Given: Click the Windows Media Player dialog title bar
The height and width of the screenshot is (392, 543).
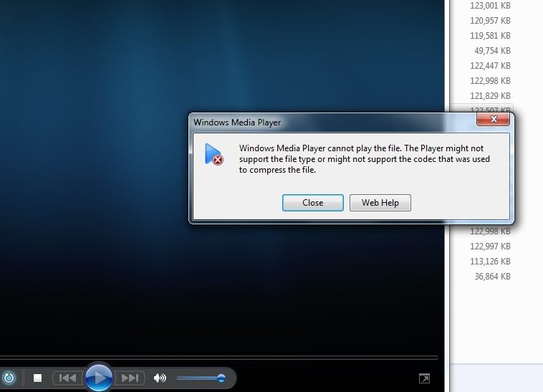Looking at the screenshot, I should click(332, 123).
